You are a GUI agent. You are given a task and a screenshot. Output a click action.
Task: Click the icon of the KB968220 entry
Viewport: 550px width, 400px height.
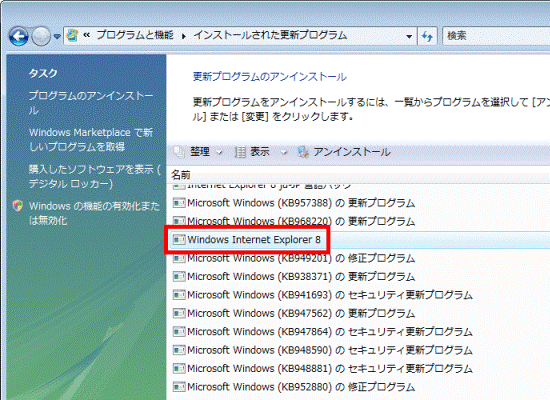[179, 221]
